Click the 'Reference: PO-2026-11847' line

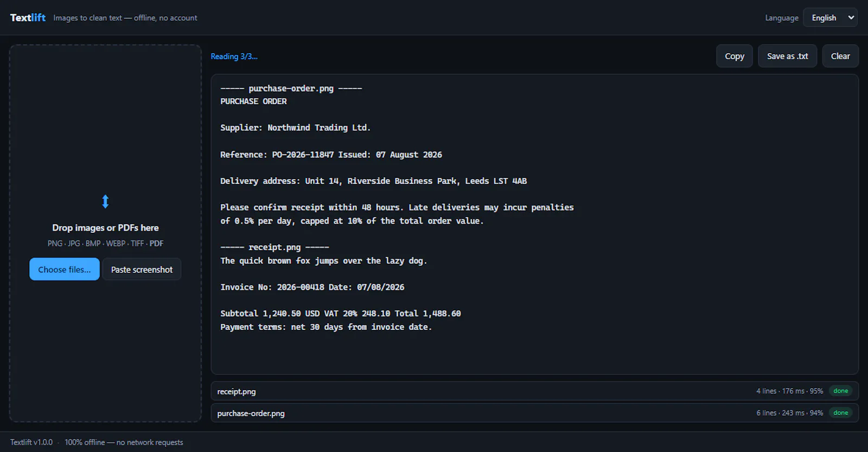(331, 155)
